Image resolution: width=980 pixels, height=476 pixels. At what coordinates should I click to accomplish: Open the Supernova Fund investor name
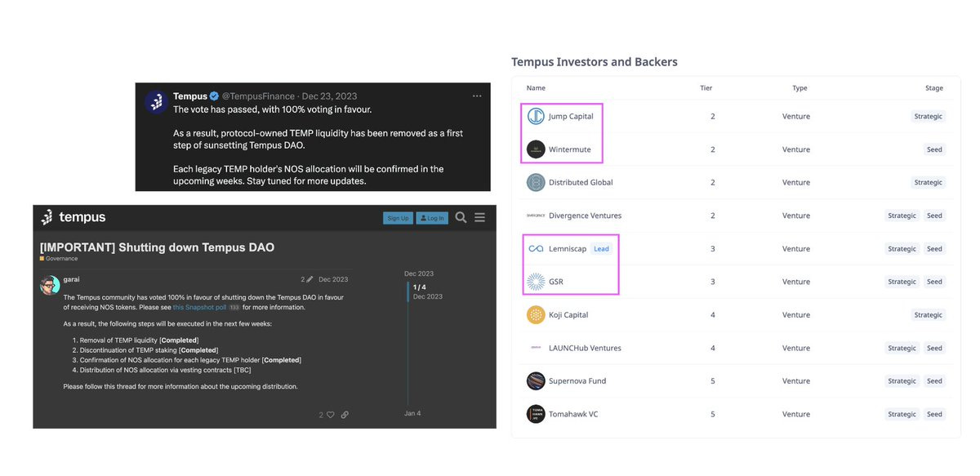(577, 380)
